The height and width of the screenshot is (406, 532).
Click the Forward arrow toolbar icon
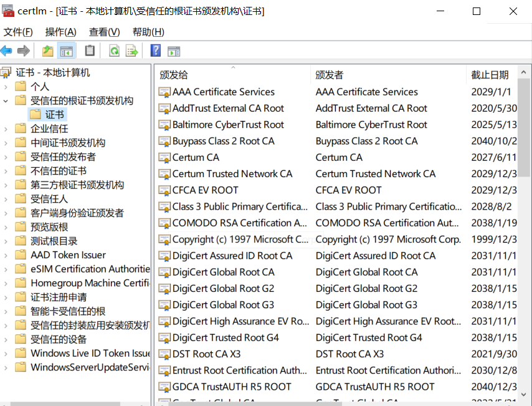click(24, 51)
